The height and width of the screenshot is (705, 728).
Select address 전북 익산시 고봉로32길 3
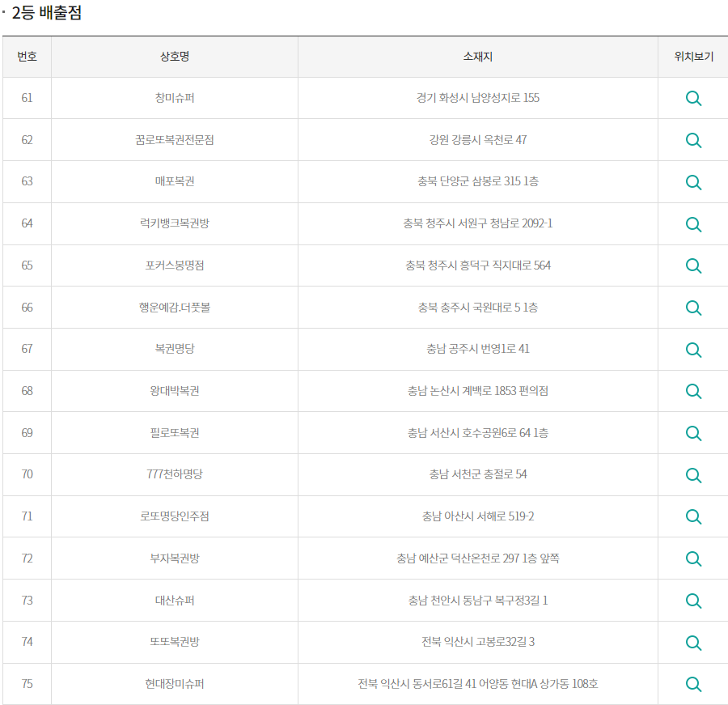click(478, 641)
